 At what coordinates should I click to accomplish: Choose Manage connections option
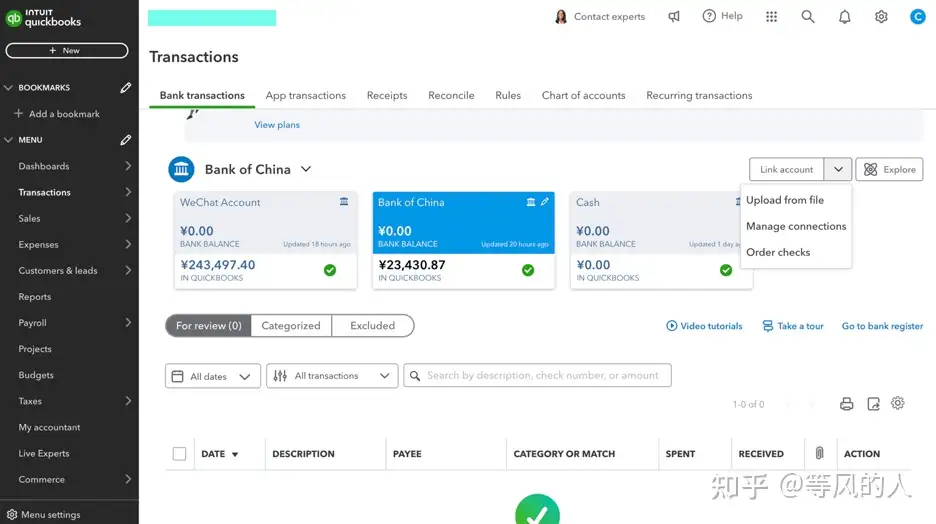[x=796, y=226]
